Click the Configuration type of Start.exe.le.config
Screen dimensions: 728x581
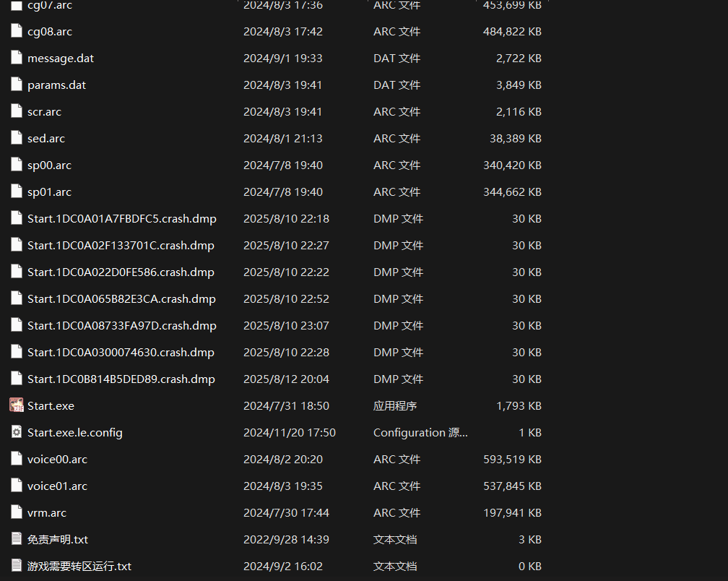coord(420,432)
